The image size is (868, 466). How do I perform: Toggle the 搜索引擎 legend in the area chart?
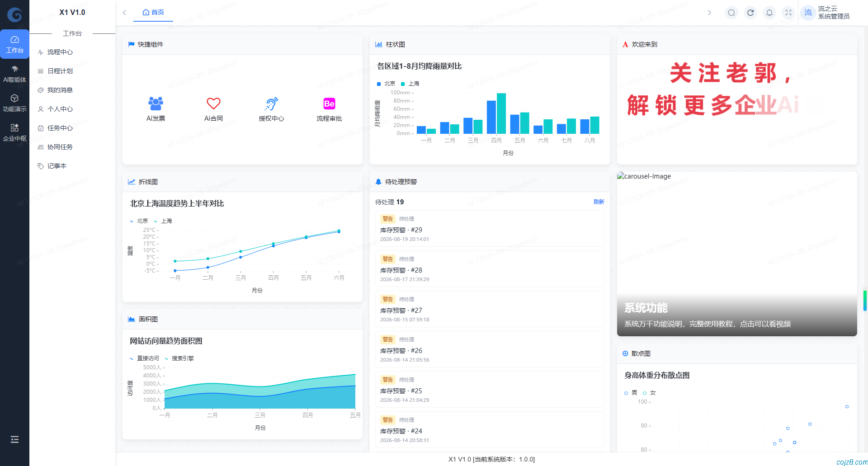(179, 358)
